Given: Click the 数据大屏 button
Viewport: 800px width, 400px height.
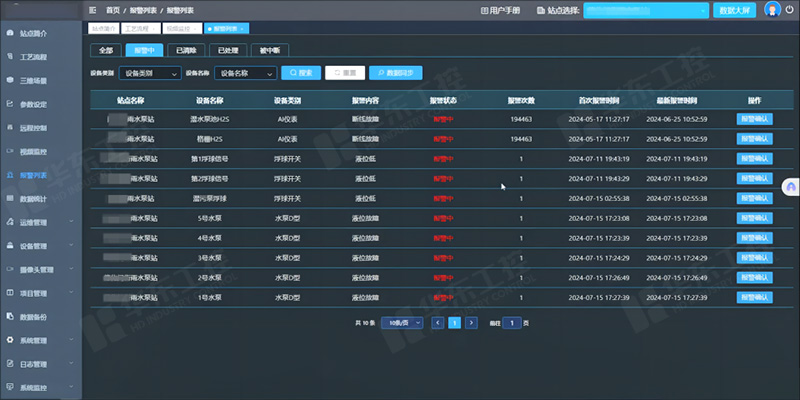Looking at the screenshot, I should pyautogui.click(x=736, y=9).
